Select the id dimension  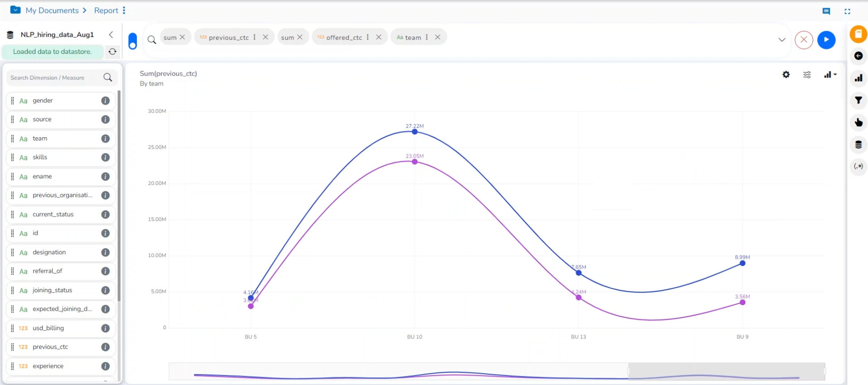tap(61, 233)
